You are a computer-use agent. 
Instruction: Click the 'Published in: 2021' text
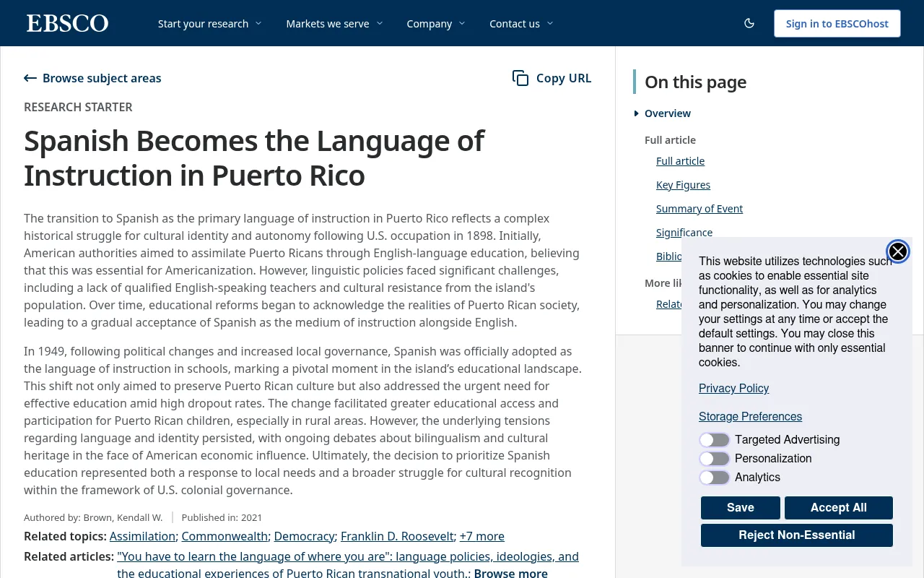click(222, 517)
